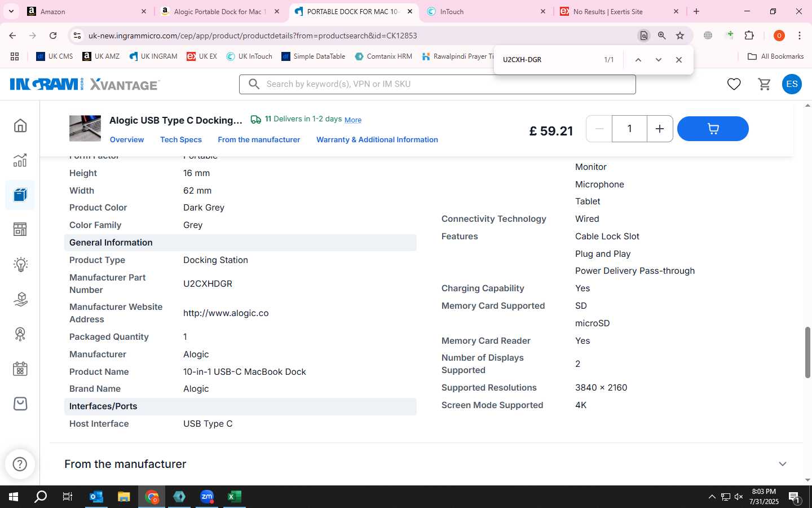Jump to From the manufacturer section link
Image resolution: width=812 pixels, height=508 pixels.
[x=259, y=139]
